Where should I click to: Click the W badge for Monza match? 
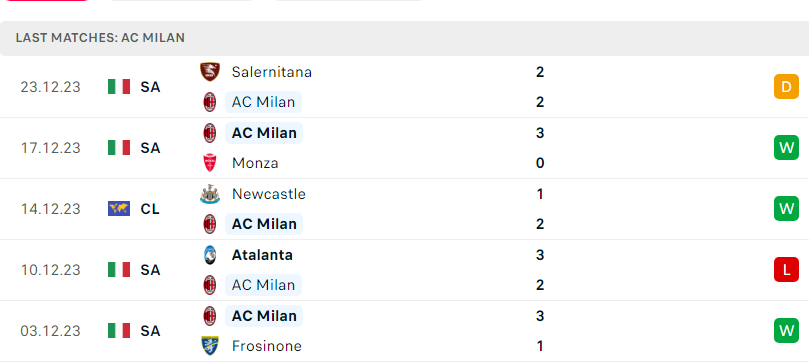786,148
